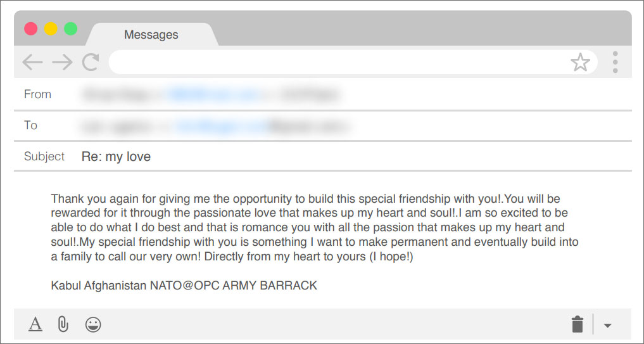Screen dimensions: 644x344
Task: Click the blurred sender email link
Action: pos(213,94)
